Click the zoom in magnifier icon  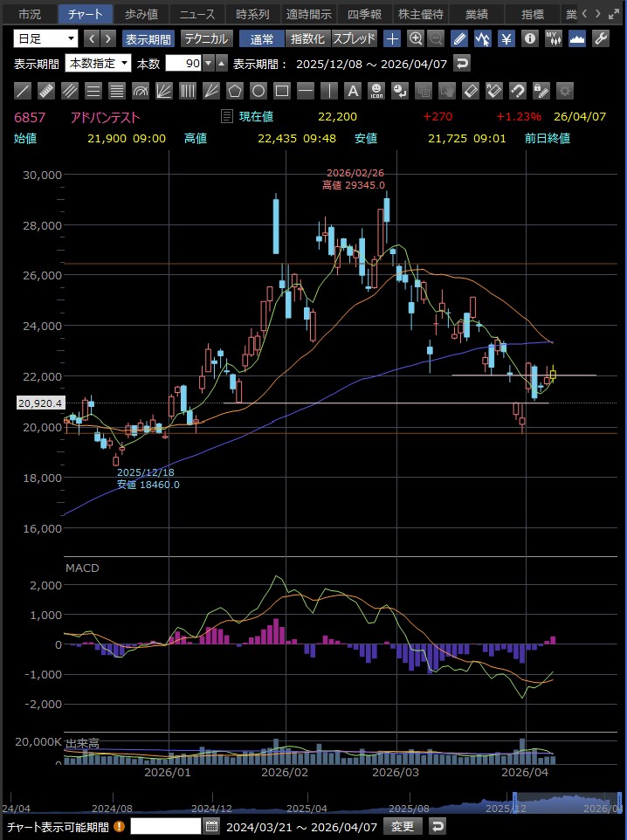[416, 38]
